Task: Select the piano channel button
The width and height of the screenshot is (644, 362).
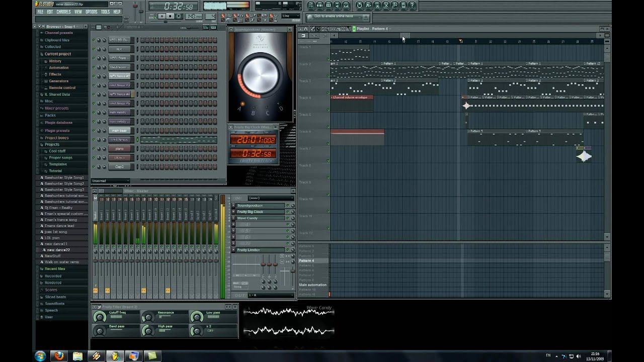Action: pos(119,149)
